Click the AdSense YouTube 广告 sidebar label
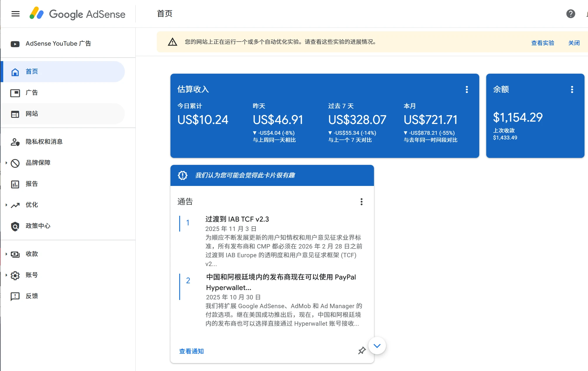 58,44
